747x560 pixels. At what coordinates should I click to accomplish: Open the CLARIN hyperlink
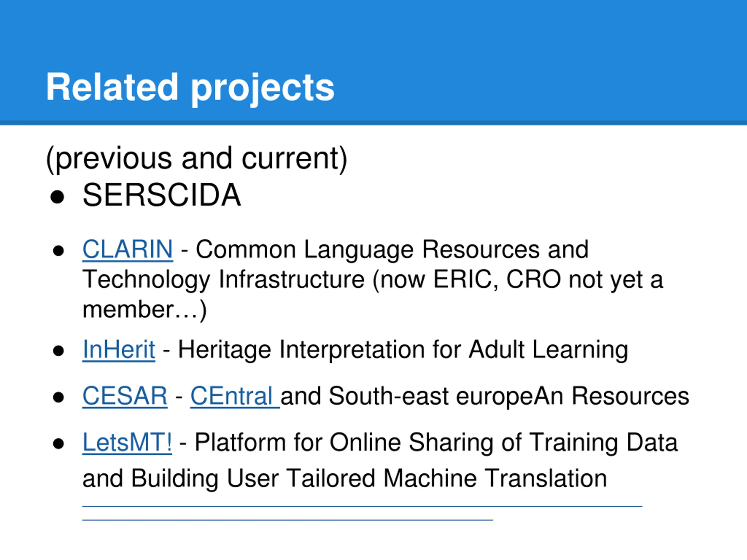[x=128, y=249]
